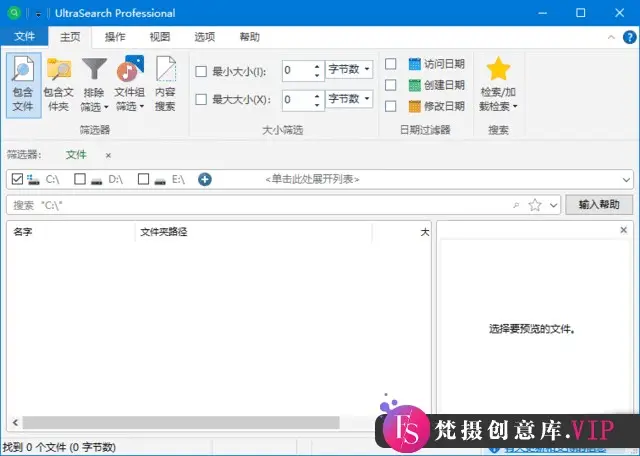Screen dimensions: 640x456
Task: Open the 文件 menu tab
Action: 24,37
